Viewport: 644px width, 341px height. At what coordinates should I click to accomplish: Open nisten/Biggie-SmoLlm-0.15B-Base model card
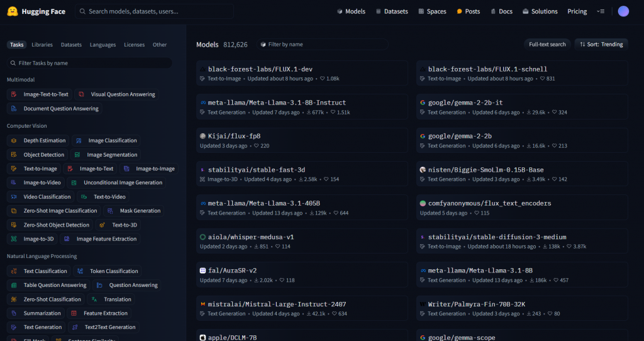522,174
